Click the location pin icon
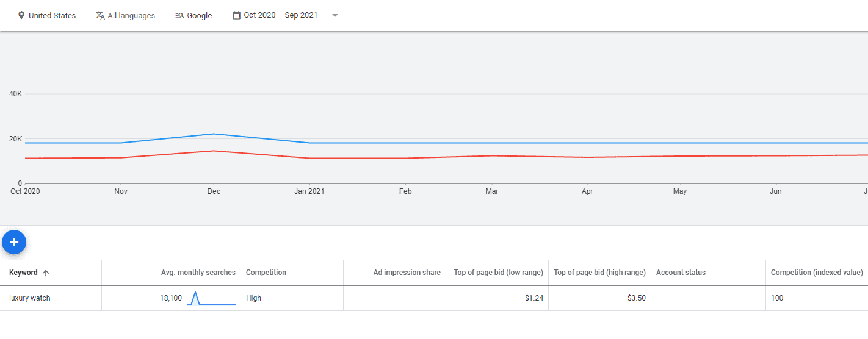This screenshot has width=868, height=339. pos(21,15)
